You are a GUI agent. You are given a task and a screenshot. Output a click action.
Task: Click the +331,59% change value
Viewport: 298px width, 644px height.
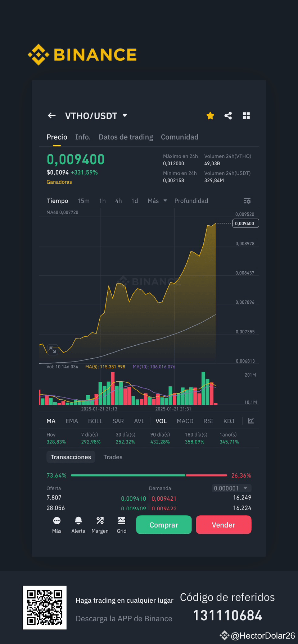[84, 172]
